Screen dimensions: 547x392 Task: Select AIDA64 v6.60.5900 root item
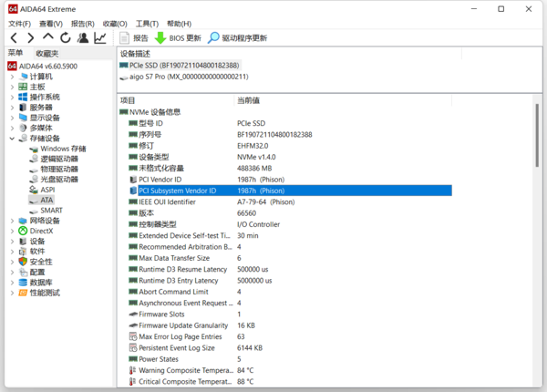[x=43, y=67]
